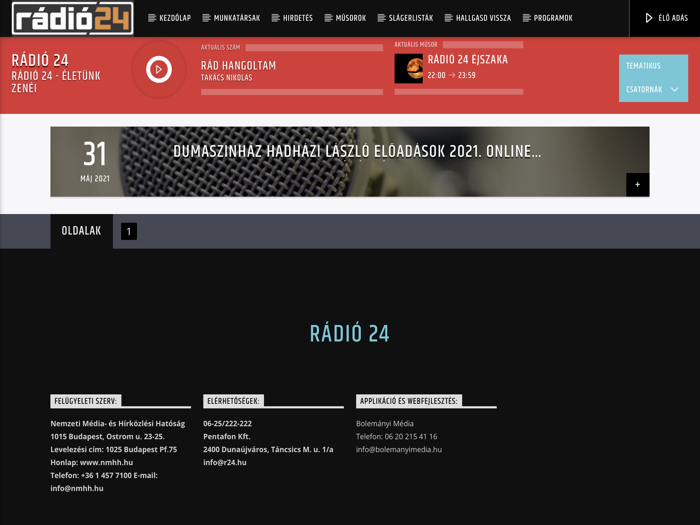Click the phone number 06-25/222-222
This screenshot has height=525, width=700.
click(x=227, y=424)
